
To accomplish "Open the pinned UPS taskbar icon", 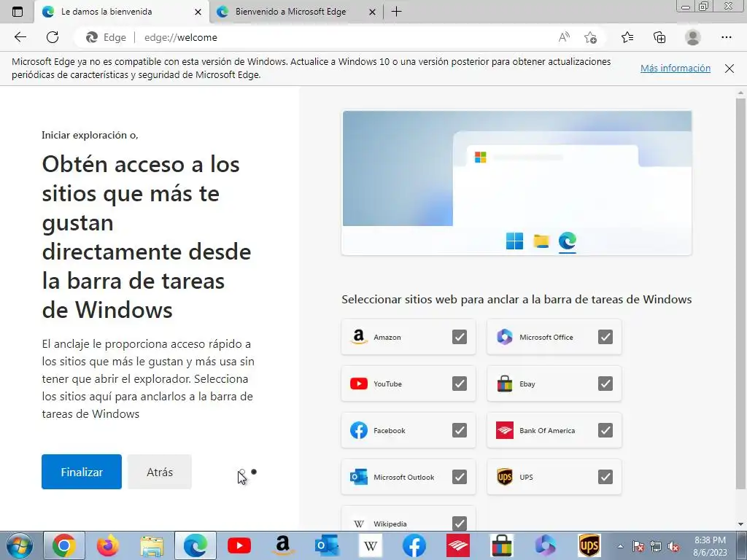I will [x=589, y=545].
